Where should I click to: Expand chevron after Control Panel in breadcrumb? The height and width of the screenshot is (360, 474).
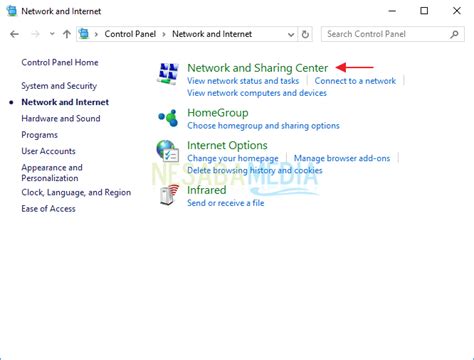click(164, 34)
